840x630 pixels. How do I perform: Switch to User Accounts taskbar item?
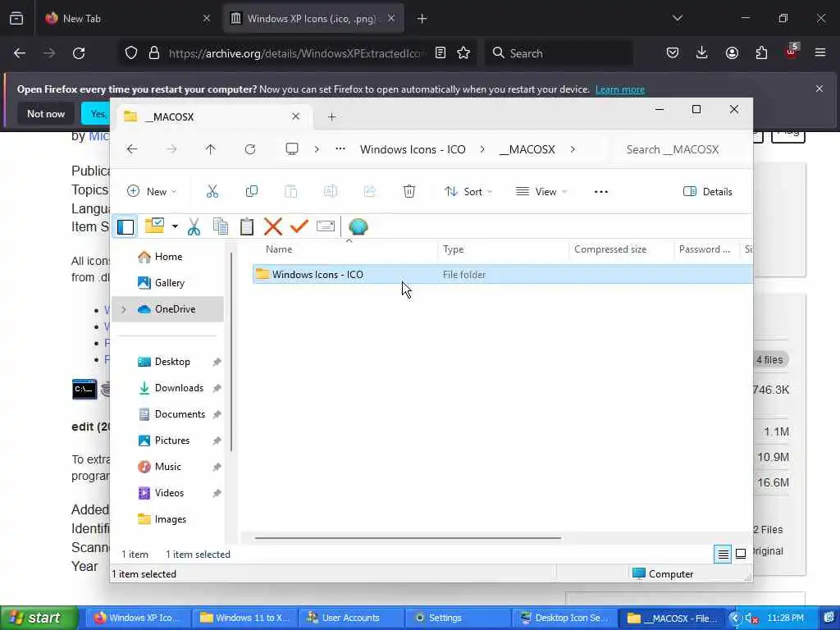[349, 618]
